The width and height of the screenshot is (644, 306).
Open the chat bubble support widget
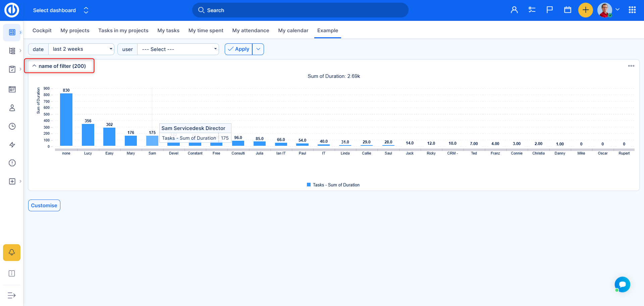click(622, 285)
